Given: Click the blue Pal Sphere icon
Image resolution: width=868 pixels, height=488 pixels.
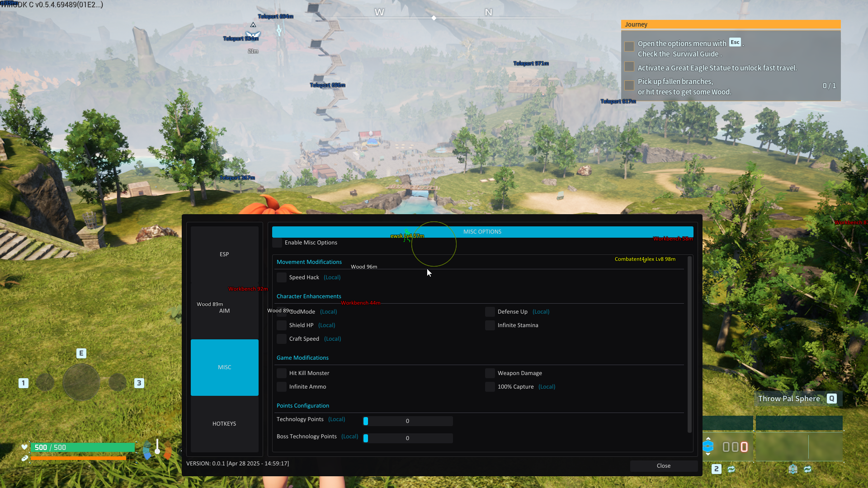Looking at the screenshot, I should 708,447.
